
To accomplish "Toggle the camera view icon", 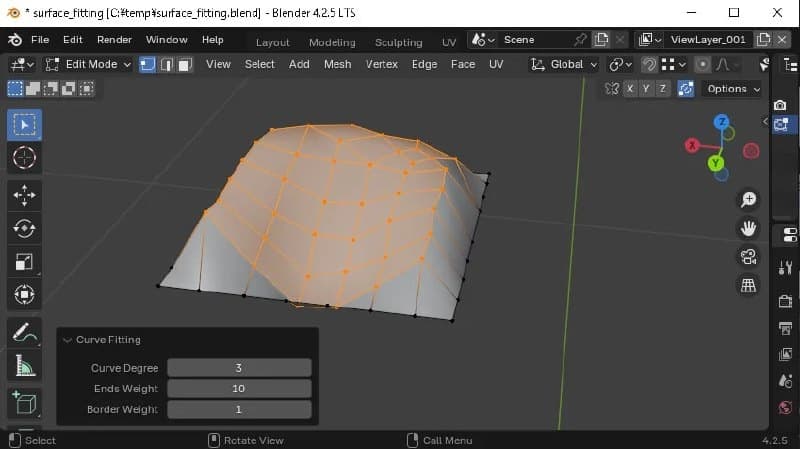I will pyautogui.click(x=748, y=257).
